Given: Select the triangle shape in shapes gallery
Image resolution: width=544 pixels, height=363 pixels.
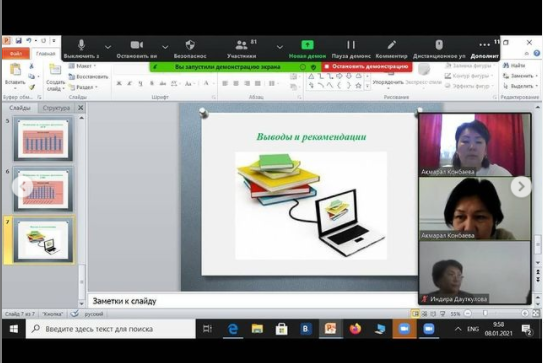Looking at the screenshot, I should [311, 76].
